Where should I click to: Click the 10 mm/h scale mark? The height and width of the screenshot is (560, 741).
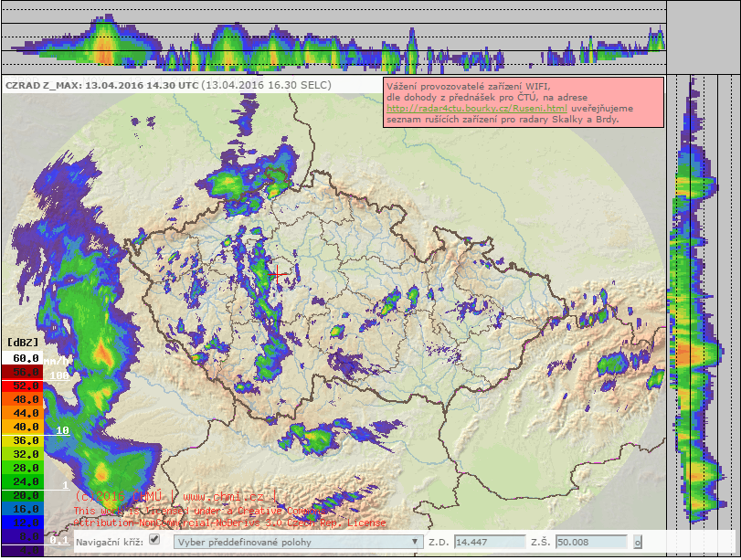(62, 430)
